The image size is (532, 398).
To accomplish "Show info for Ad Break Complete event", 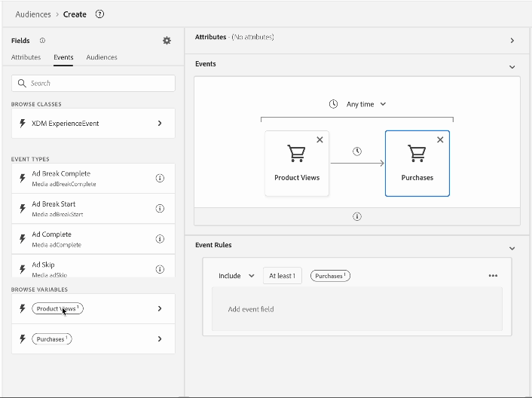I will click(160, 178).
